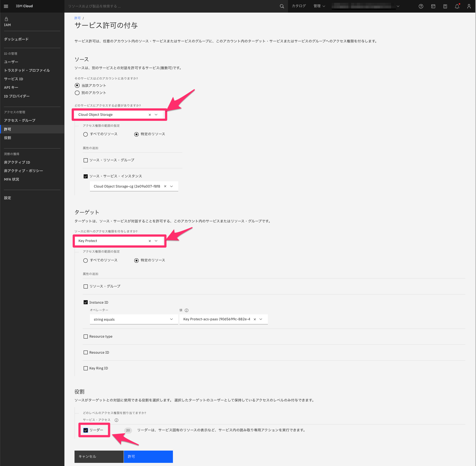Image resolution: width=476 pixels, height=466 pixels.
Task: Expand the Key Protect target dropdown
Action: pyautogui.click(x=156, y=241)
